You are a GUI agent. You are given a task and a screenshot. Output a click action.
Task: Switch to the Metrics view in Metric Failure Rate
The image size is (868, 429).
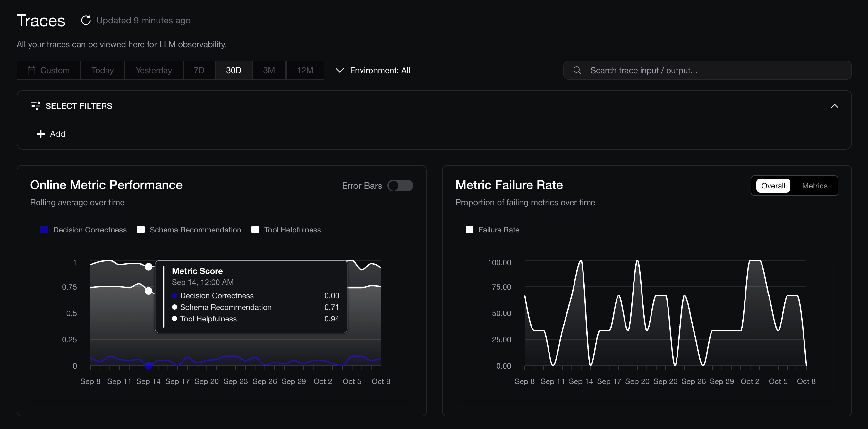click(814, 186)
